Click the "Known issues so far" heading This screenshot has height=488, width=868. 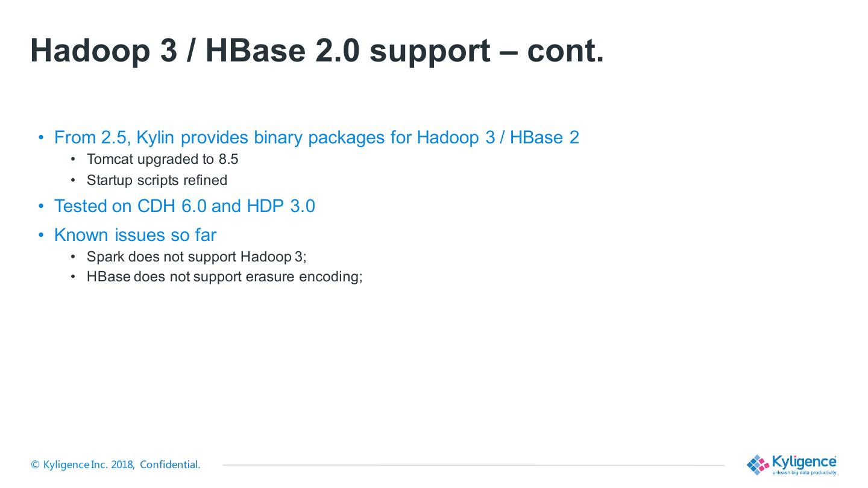[x=135, y=234]
